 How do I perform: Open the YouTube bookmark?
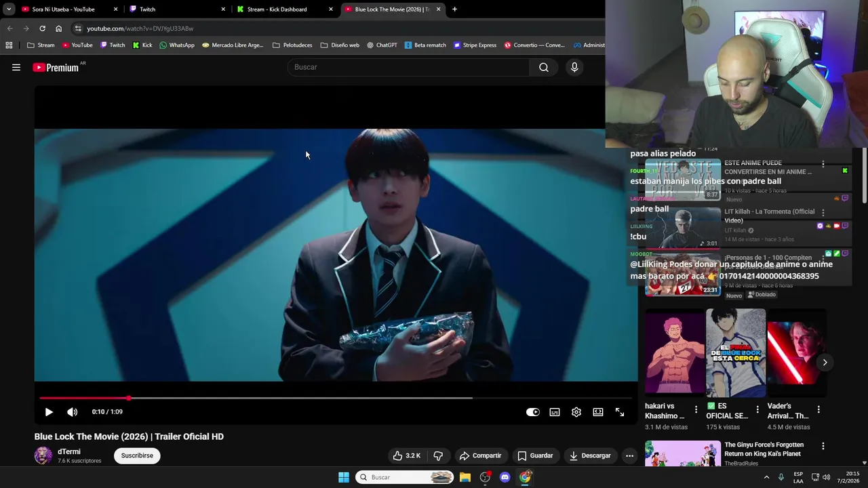[77, 45]
